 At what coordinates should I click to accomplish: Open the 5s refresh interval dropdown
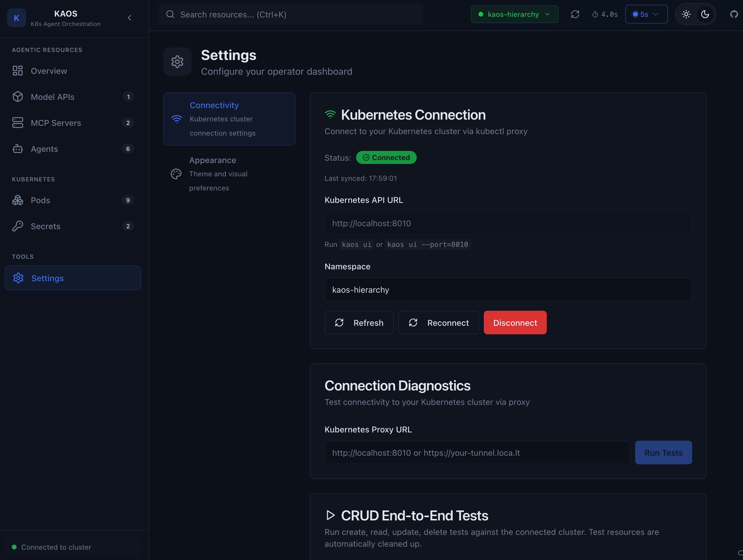(x=646, y=14)
